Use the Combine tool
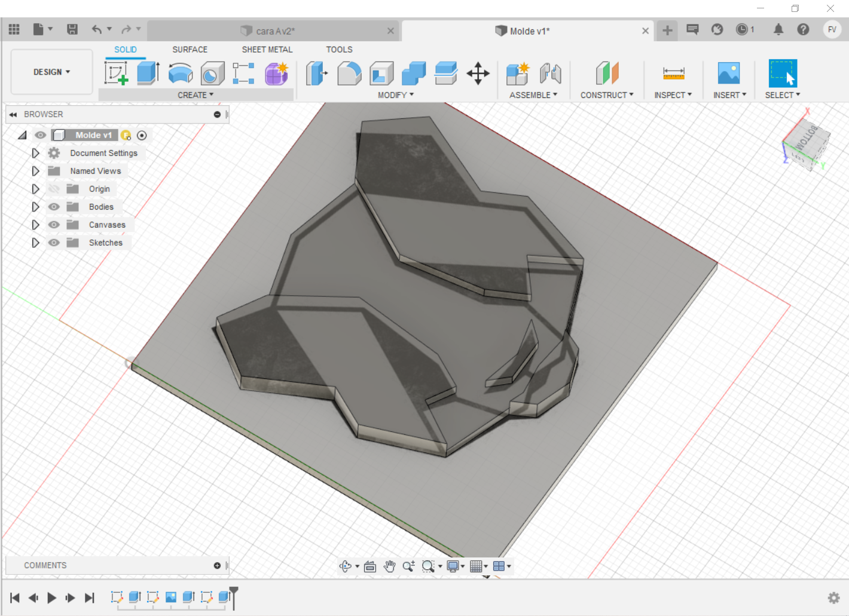Viewport: 849px width, 616px height. (413, 73)
